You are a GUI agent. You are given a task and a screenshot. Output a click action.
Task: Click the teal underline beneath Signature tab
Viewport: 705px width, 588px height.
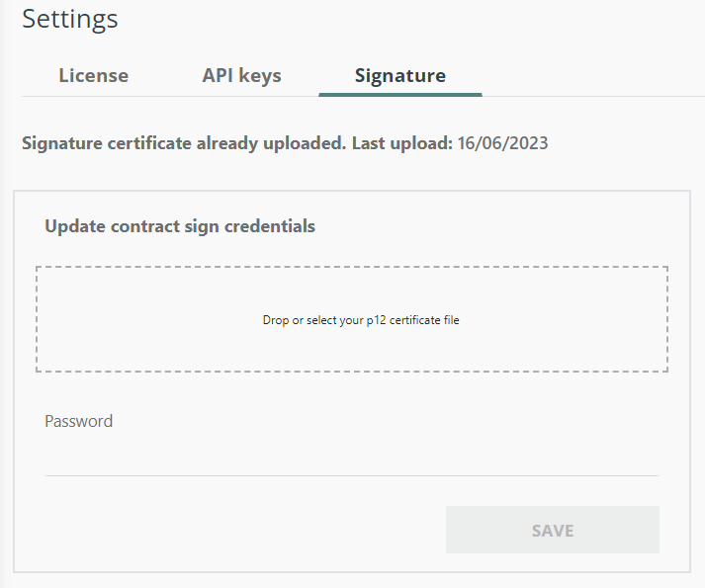point(399,94)
